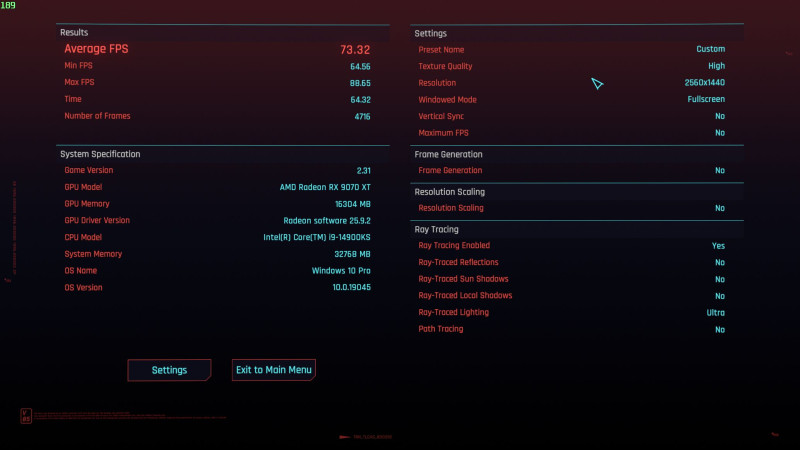
Task: Select the Average FPS value 73.32
Action: 355,49
